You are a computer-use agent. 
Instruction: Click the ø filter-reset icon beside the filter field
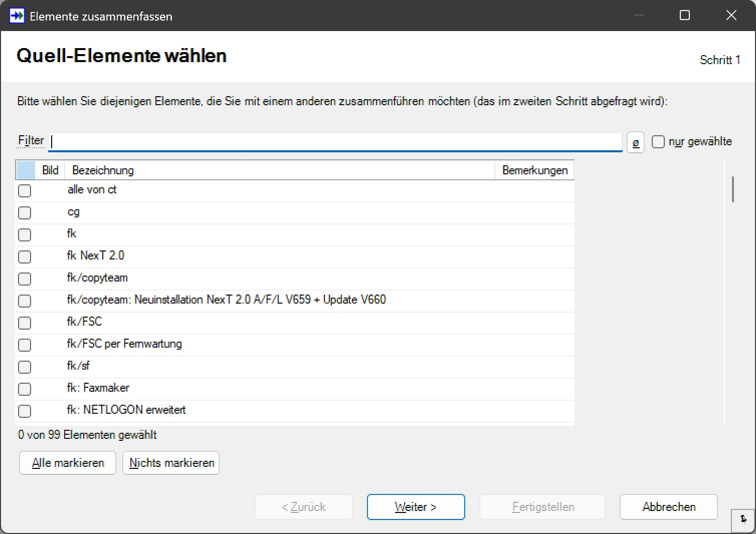(x=635, y=142)
